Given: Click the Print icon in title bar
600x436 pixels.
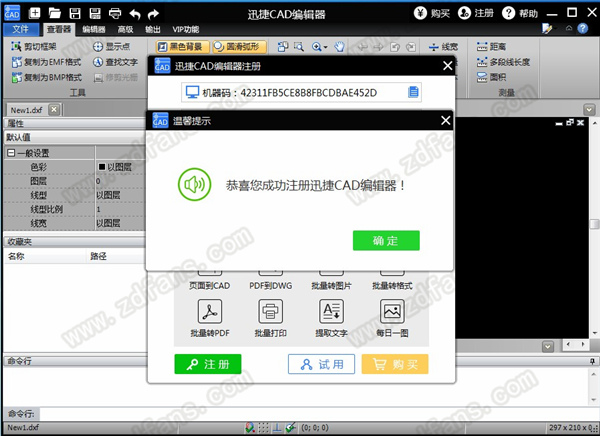Looking at the screenshot, I should [115, 14].
